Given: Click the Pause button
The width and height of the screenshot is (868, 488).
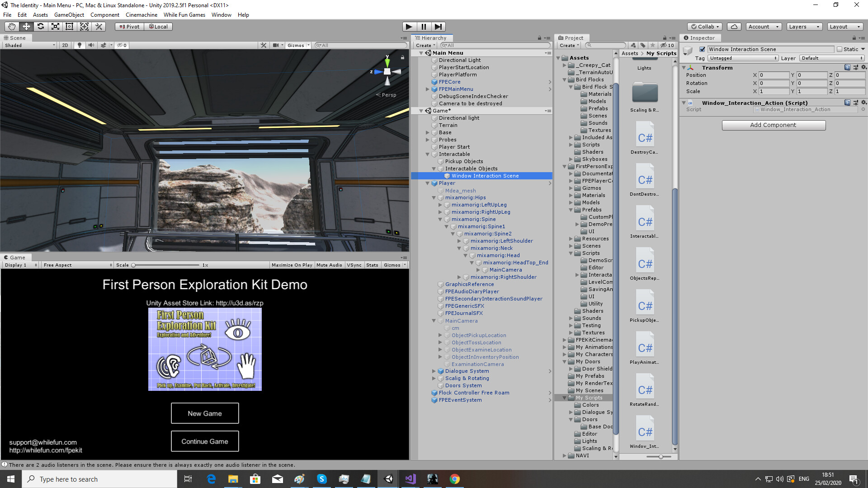Looking at the screenshot, I should [424, 27].
